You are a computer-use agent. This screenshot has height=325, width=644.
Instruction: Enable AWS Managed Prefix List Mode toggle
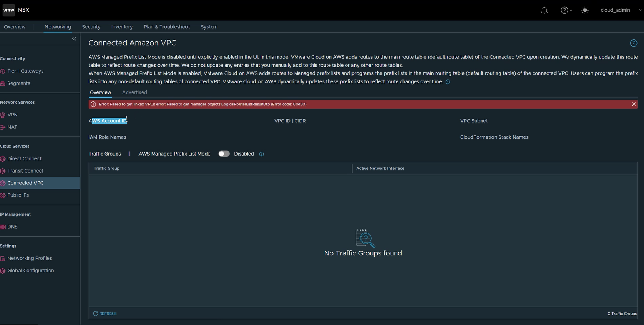coord(224,154)
